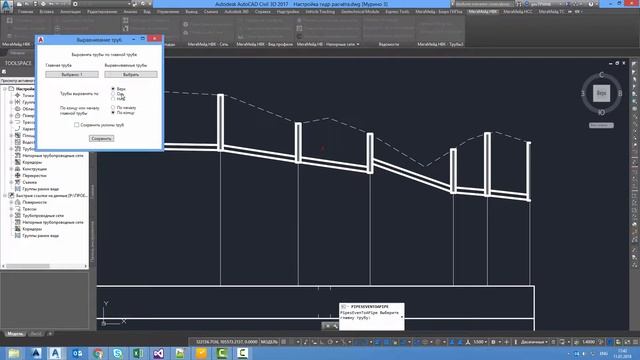Add a new layout with the plus tab
Image resolution: width=640 pixels, height=360 pixels.
50,334
